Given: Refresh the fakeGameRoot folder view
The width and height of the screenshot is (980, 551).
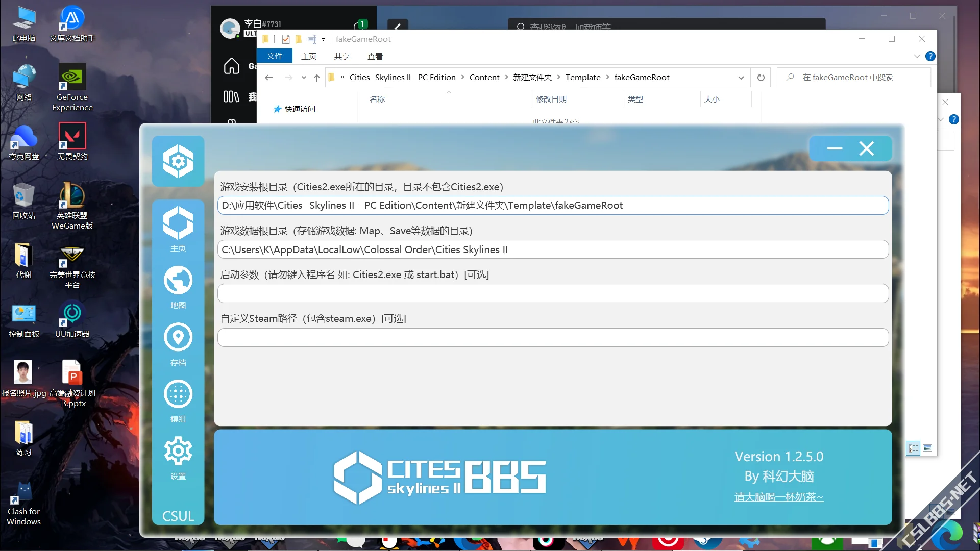Looking at the screenshot, I should tap(761, 78).
